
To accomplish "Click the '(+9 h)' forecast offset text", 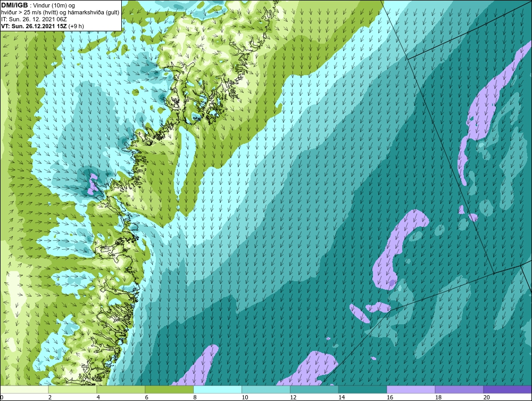I will click(76, 26).
